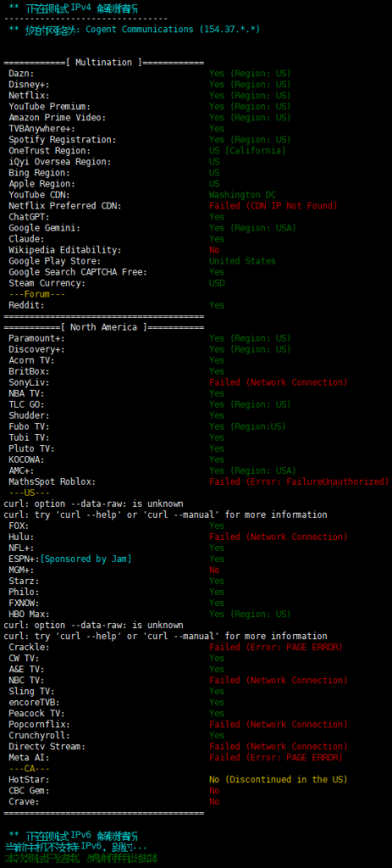Viewport: 392px width, 868px height.
Task: Select the Crackle PAGE ERROR message
Action: 276,647
